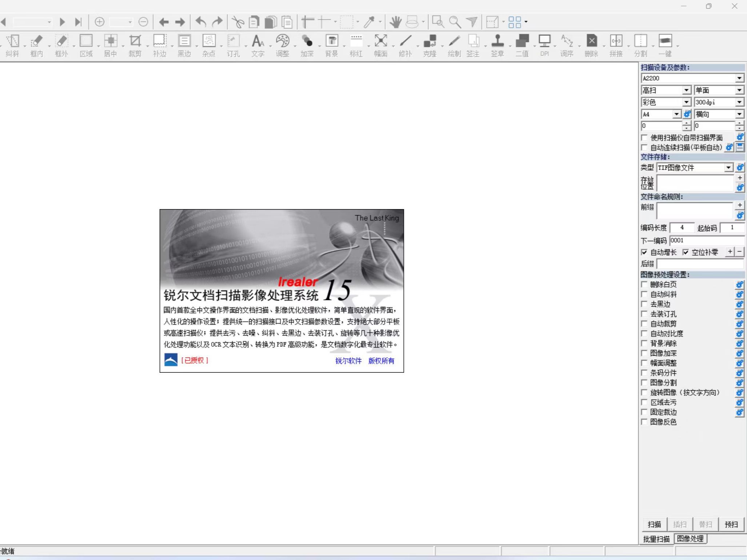Expand the 300dpi resolution dropdown
Screen dimensions: 747x560
coord(739,102)
